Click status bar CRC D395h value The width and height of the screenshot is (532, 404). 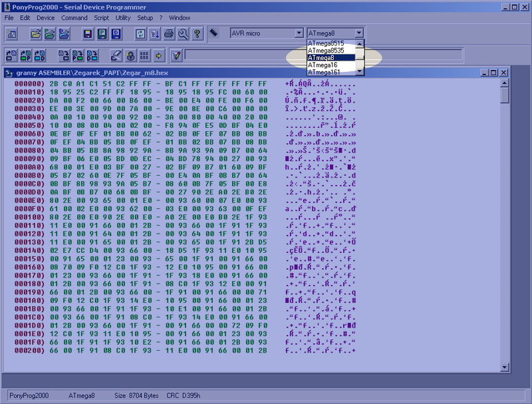tap(184, 395)
